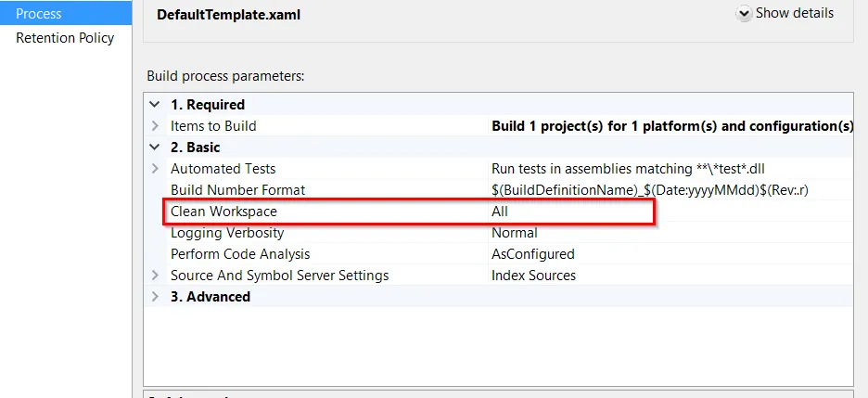Select the Logging Verbosity row
Viewport: 868px width, 398px height.
pos(226,233)
